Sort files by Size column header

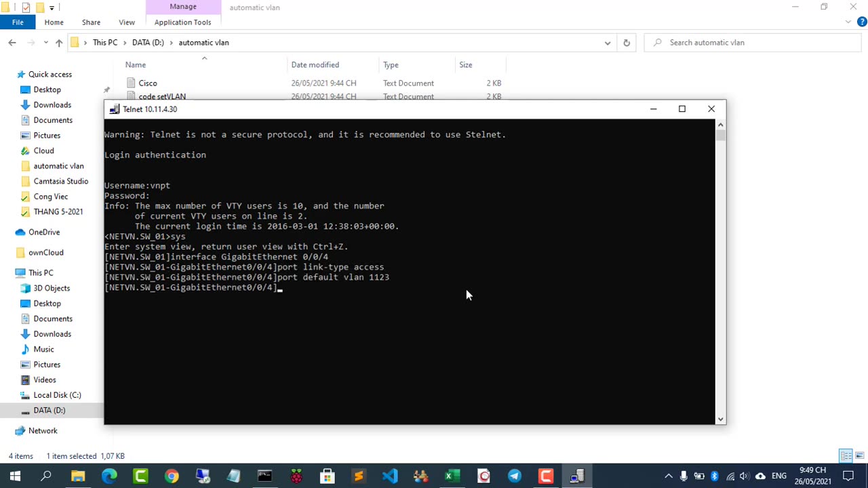pyautogui.click(x=465, y=65)
